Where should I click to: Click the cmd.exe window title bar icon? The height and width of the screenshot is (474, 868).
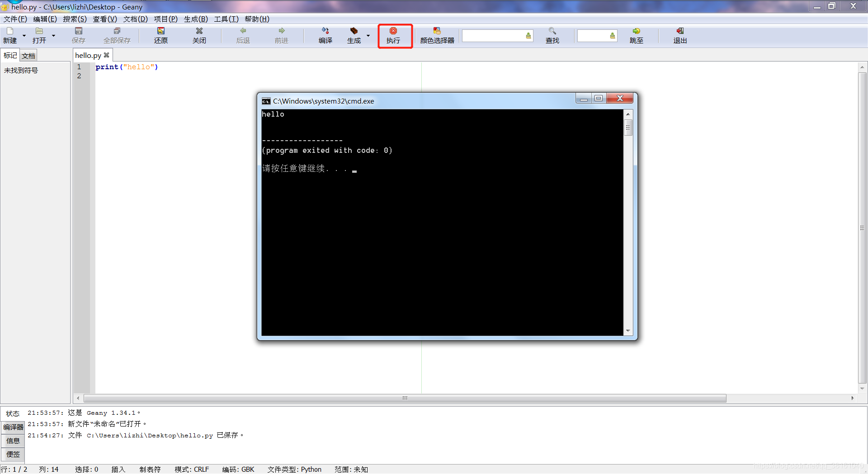pos(266,101)
